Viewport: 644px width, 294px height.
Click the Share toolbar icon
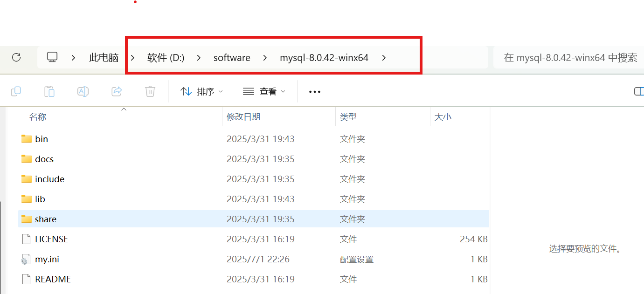(117, 91)
